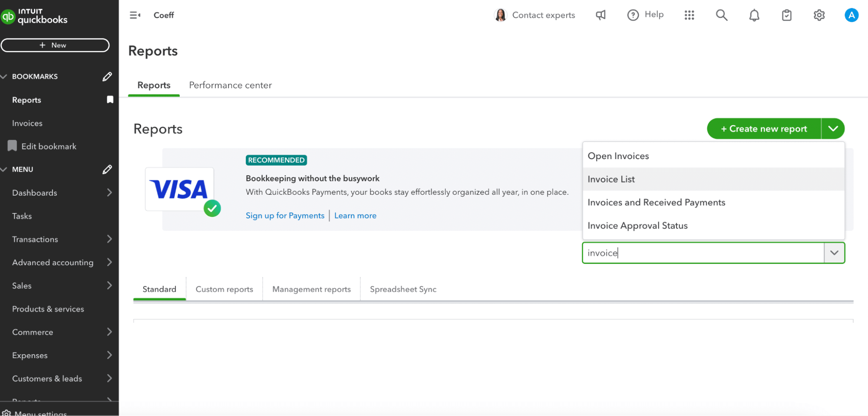Open the Help question mark icon
The width and height of the screenshot is (868, 416).
pos(633,15)
